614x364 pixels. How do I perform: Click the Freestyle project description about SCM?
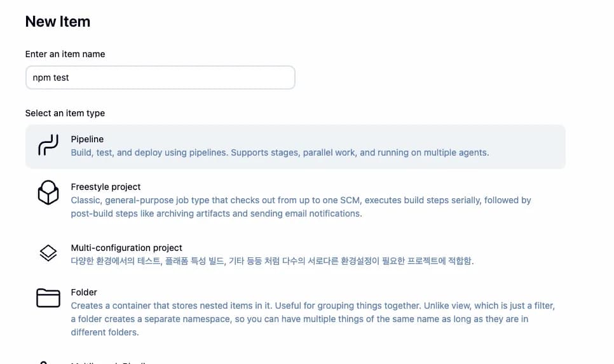(301, 206)
